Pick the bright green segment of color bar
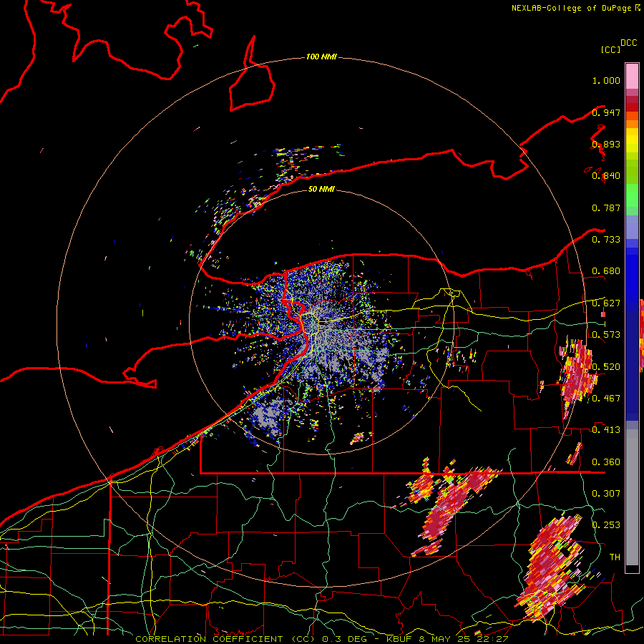 click(x=632, y=195)
